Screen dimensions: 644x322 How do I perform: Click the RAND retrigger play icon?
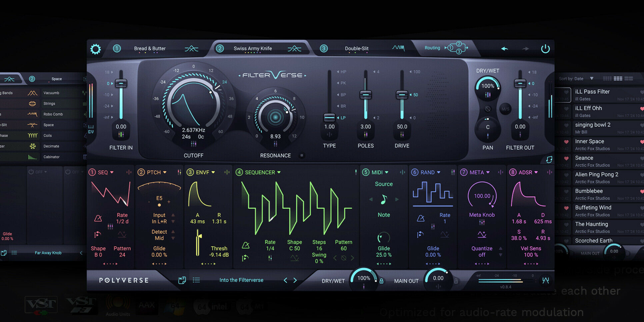tap(420, 235)
